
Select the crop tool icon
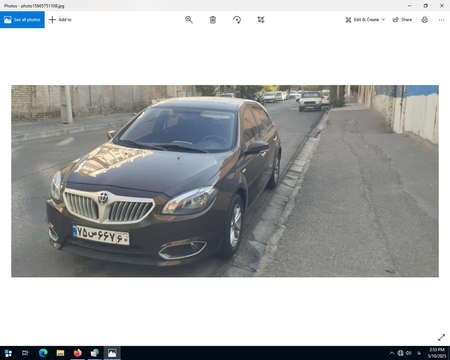(261, 20)
